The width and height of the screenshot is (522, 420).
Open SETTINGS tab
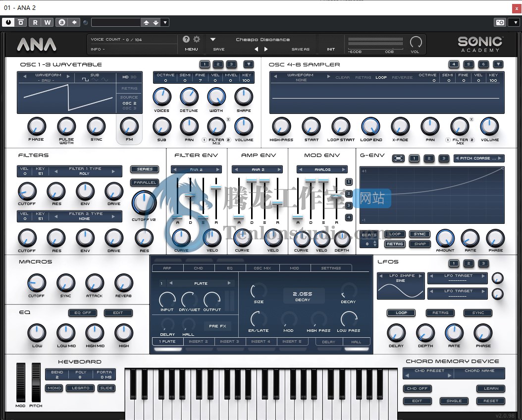(x=331, y=268)
